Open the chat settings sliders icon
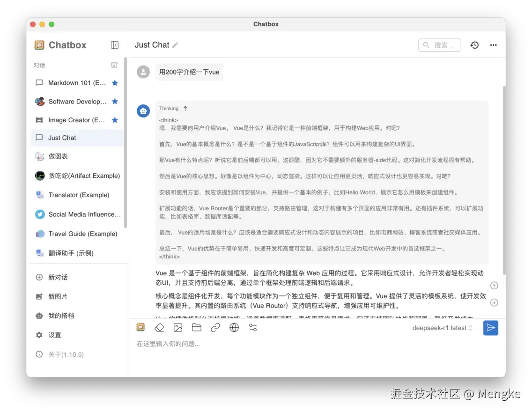 click(x=253, y=327)
